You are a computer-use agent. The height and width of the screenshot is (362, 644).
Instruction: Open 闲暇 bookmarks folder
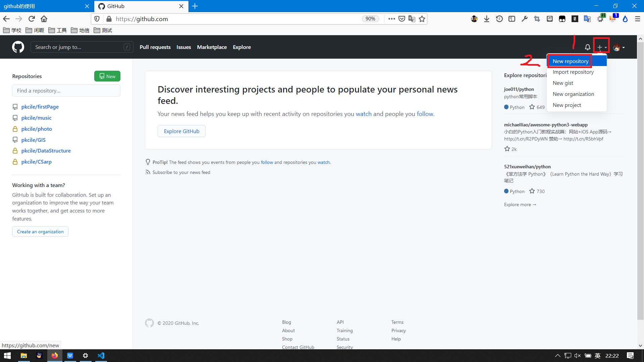35,30
